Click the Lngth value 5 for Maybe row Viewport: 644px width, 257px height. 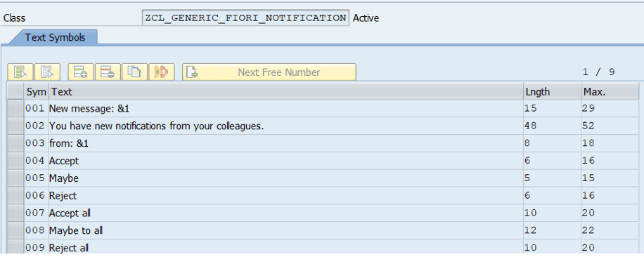point(528,178)
